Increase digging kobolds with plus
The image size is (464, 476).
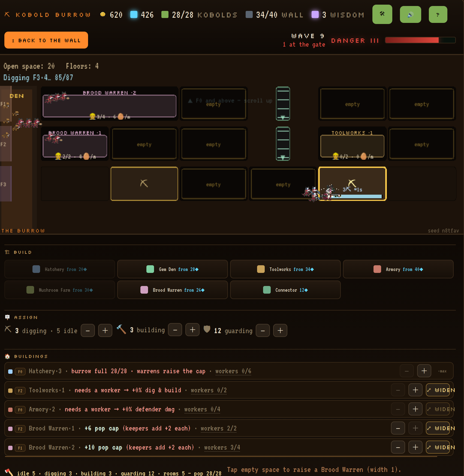point(105,330)
